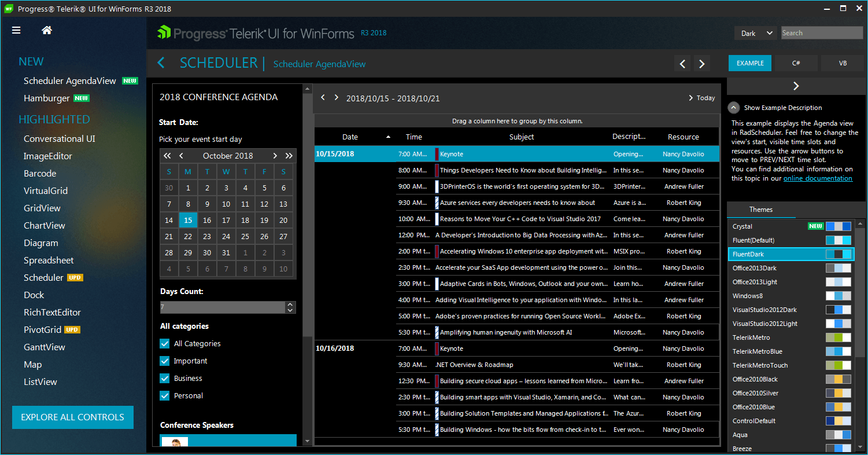Viewport: 868px width, 455px height.
Task: Jump back one year in calendar
Action: pos(167,156)
